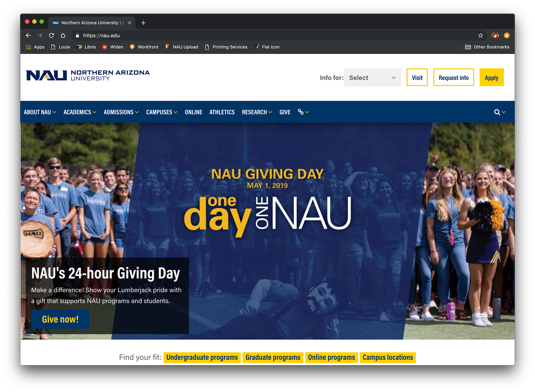Expand the Academics menu
This screenshot has width=535, height=392.
click(80, 112)
